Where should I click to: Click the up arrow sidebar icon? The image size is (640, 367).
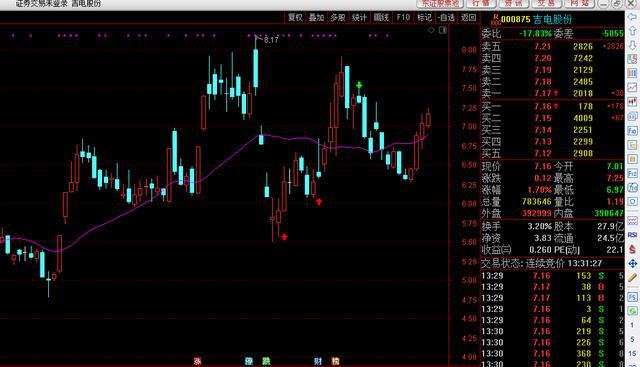pyautogui.click(x=632, y=31)
